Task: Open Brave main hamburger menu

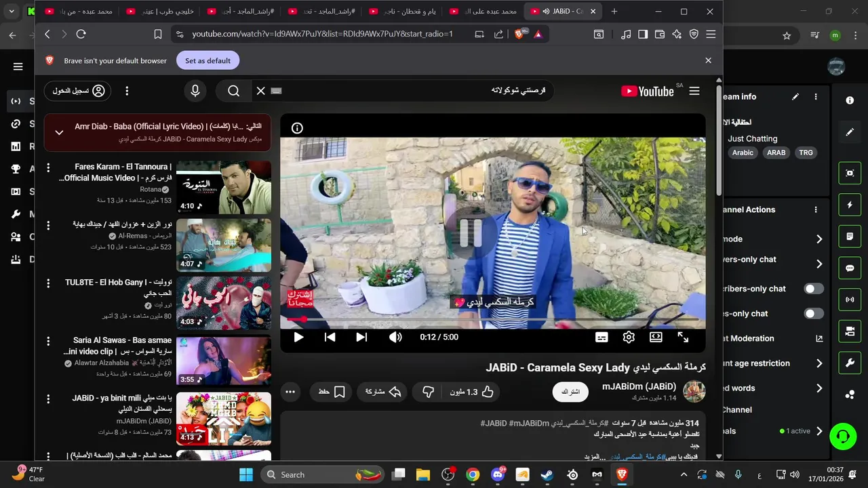Action: [x=711, y=34]
